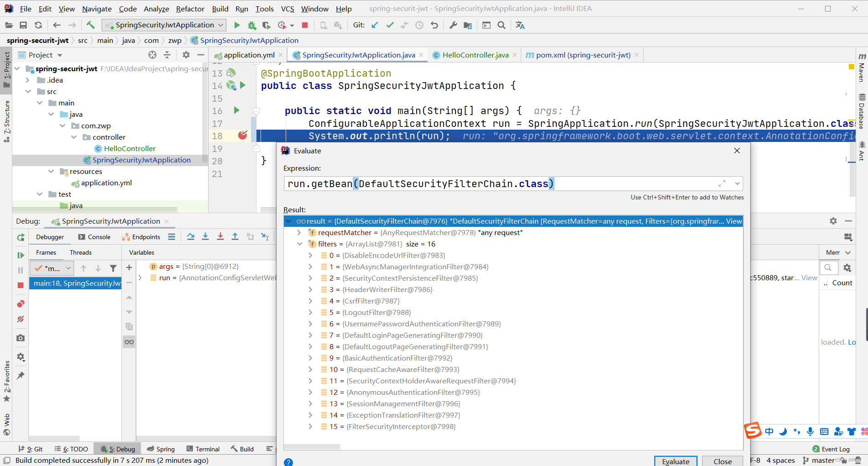The image size is (868, 466).
Task: Toggle the breakpoint on line 18
Action: coord(243,135)
